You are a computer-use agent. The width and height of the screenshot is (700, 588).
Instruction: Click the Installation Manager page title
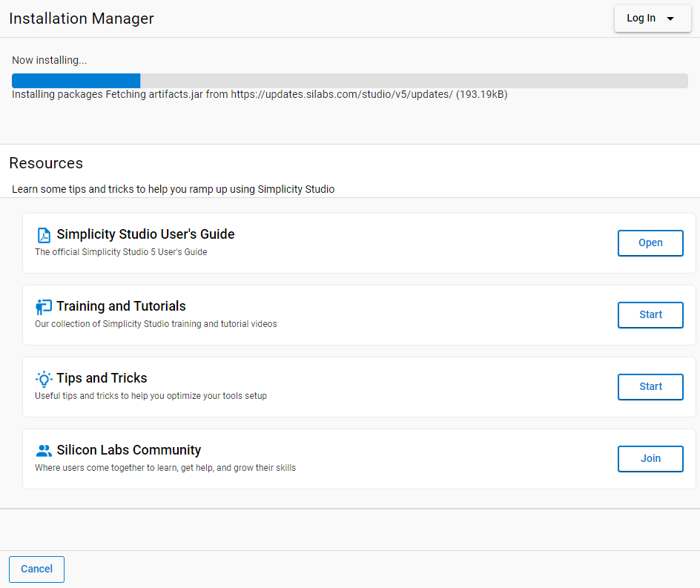click(82, 19)
